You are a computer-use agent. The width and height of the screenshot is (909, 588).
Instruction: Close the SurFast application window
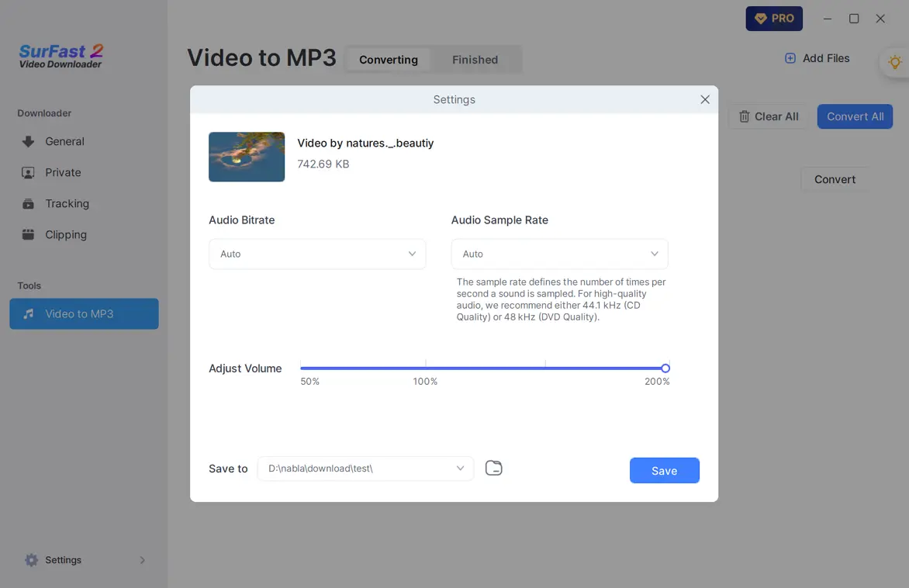[880, 19]
